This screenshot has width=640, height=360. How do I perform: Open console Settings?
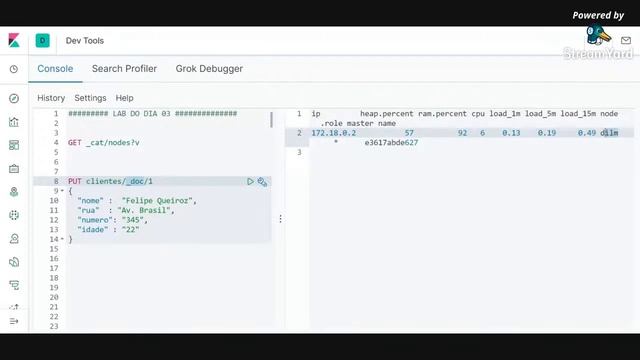[90, 98]
